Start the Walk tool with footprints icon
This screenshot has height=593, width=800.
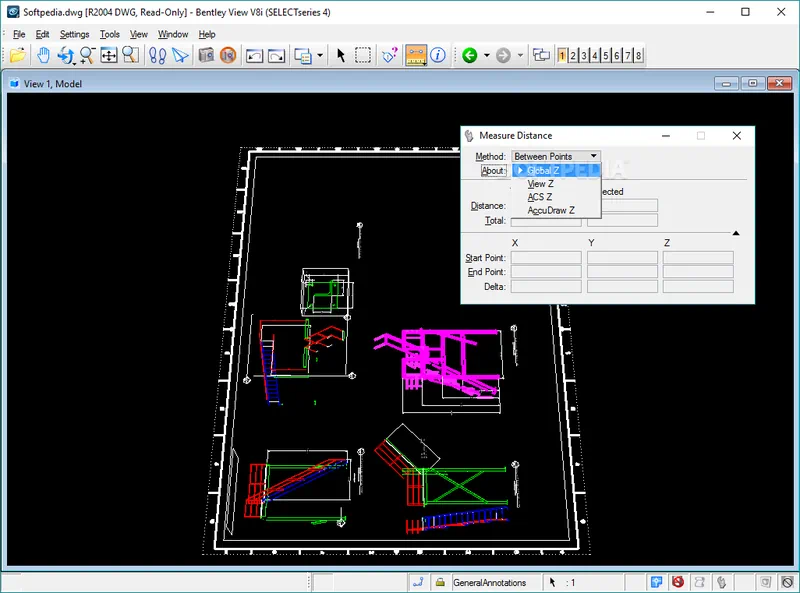(157, 55)
